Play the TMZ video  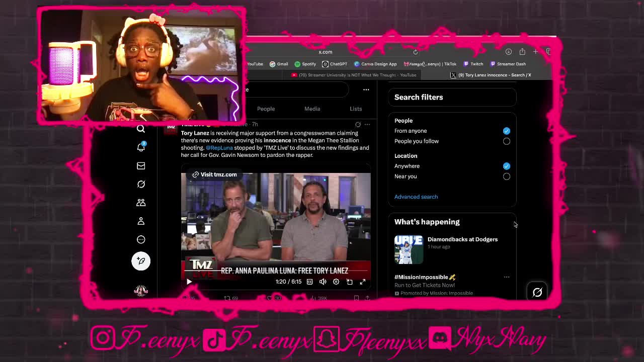pos(189,282)
